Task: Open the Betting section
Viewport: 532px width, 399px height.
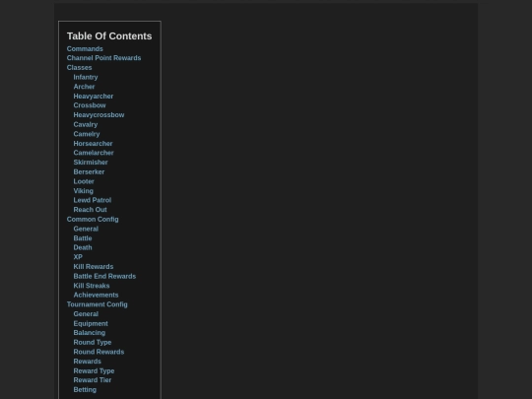Action: coord(85,390)
